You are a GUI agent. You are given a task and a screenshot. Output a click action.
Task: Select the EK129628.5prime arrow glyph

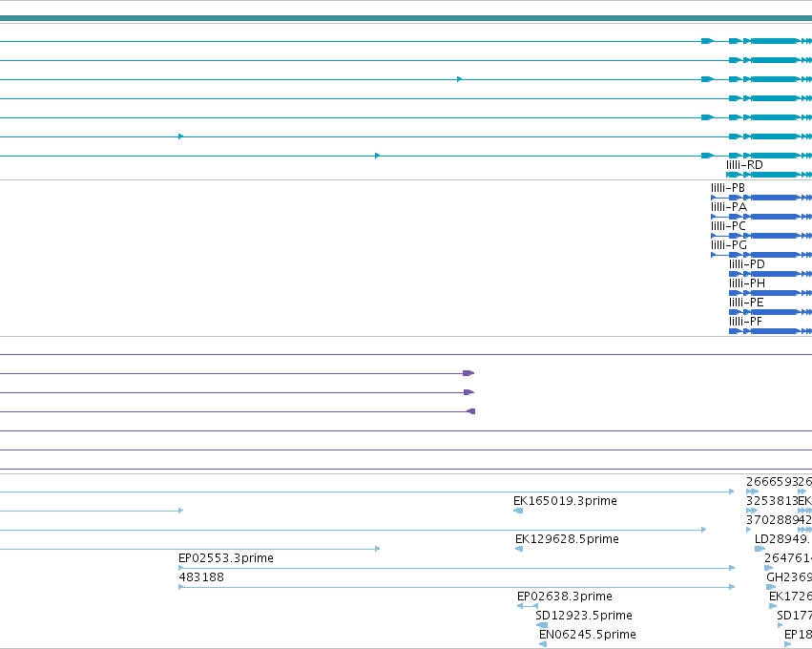(519, 549)
